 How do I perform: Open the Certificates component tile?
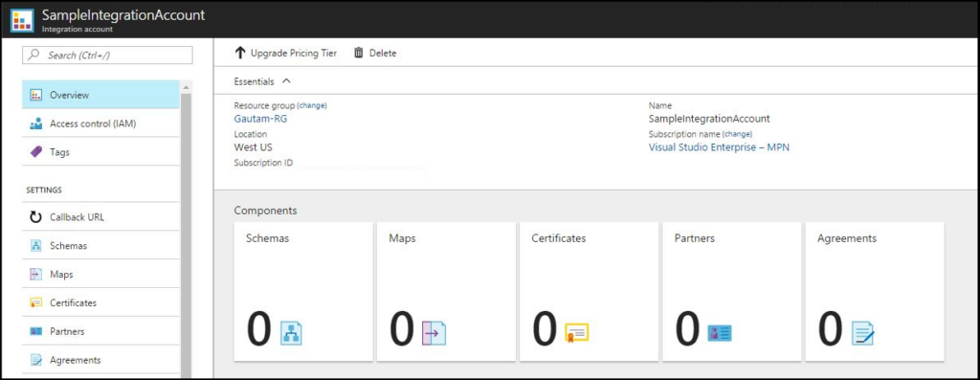[x=589, y=291]
